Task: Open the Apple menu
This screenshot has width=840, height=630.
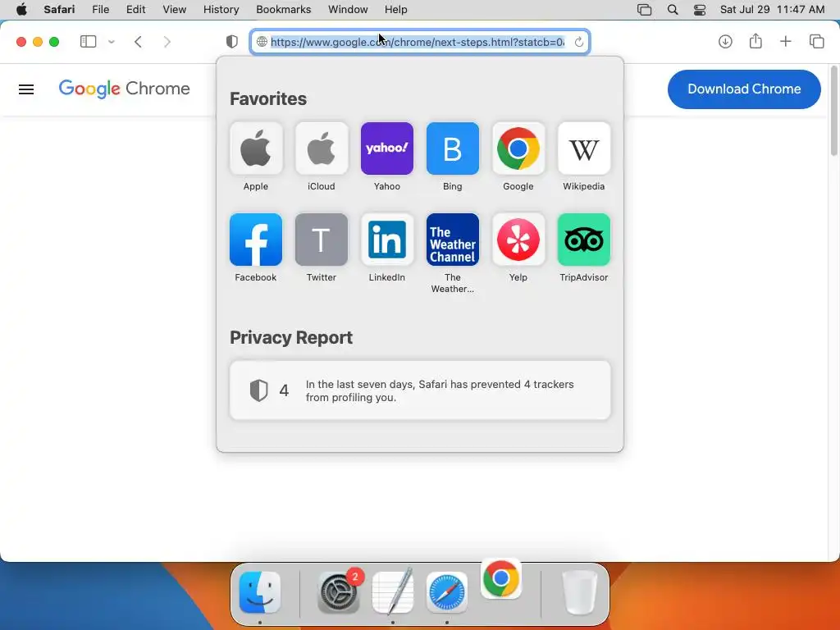Action: coord(21,10)
